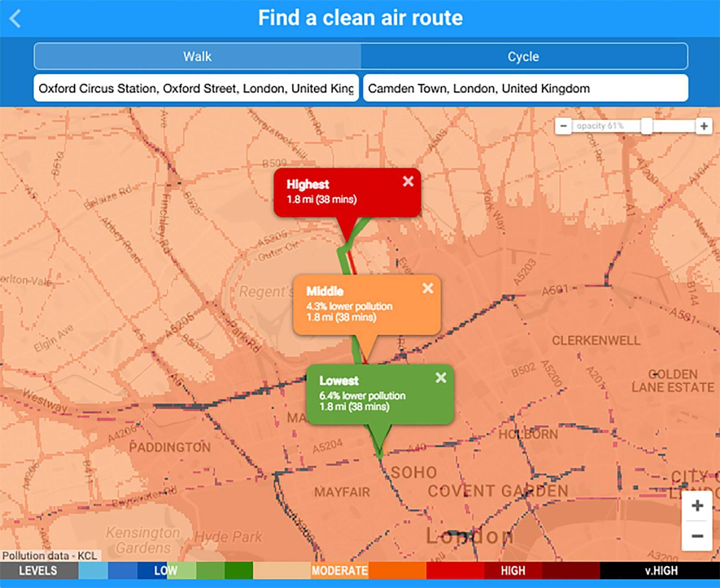Go back using the header arrow

click(x=15, y=19)
